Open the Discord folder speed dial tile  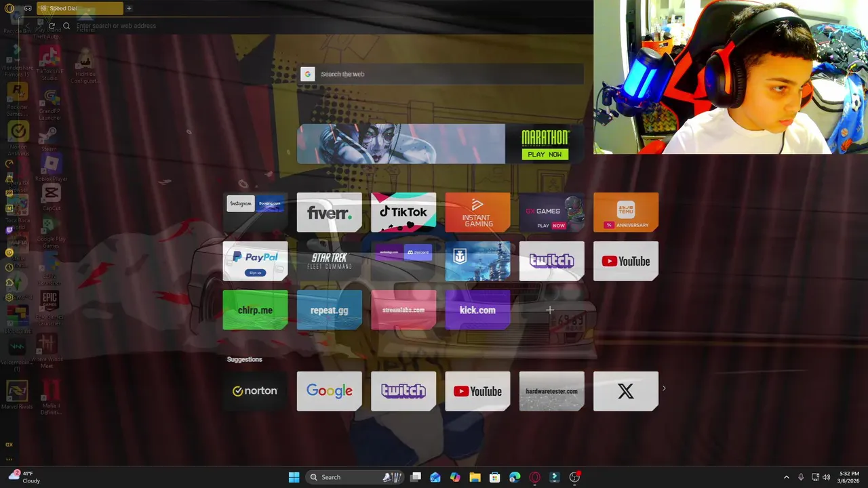403,261
